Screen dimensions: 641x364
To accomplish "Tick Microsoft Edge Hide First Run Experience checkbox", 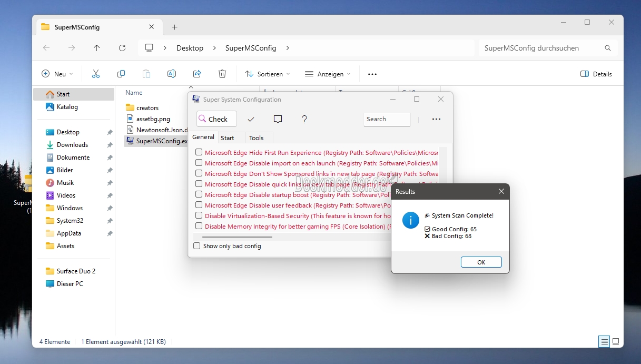I will (x=199, y=152).
